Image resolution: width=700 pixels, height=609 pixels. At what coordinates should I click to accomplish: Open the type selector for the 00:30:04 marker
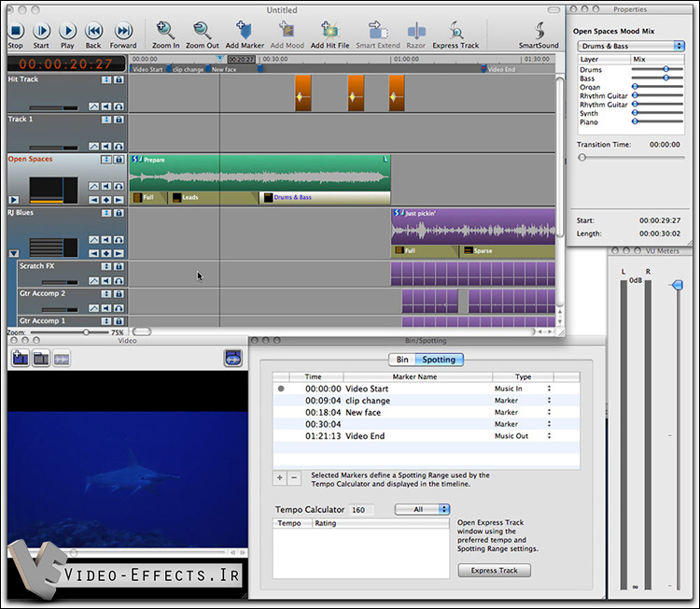tap(549, 424)
